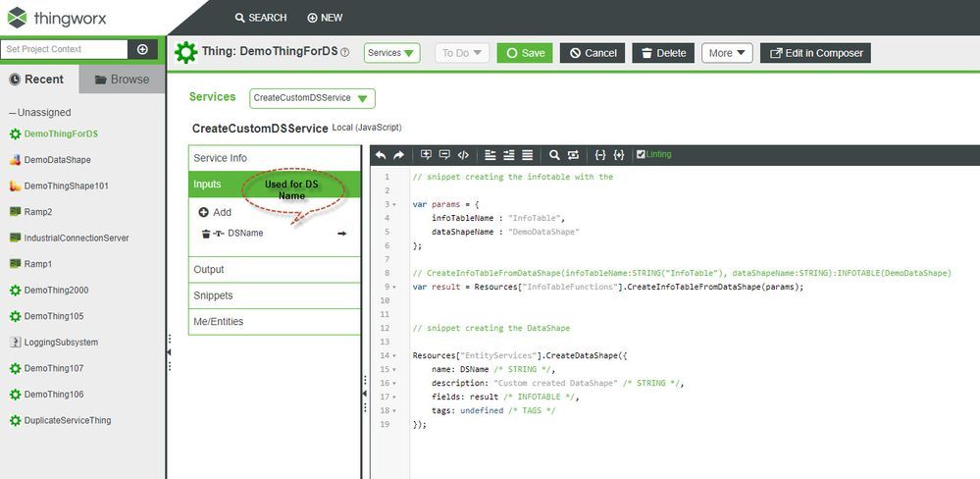Viewport: 980px width, 479px height.
Task: Click the auto-format lines icon
Action: pyautogui.click(x=528, y=155)
